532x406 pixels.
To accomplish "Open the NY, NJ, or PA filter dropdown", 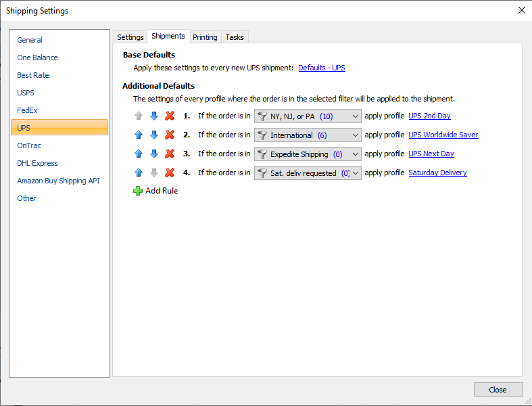I will pos(308,116).
